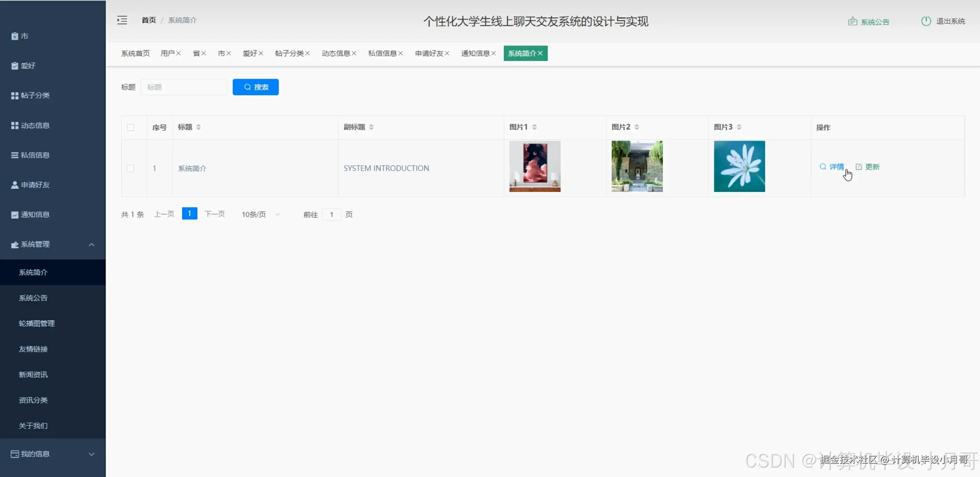Open the 帖子分类 sidebar entry
The height and width of the screenshot is (477, 980).
coord(34,95)
